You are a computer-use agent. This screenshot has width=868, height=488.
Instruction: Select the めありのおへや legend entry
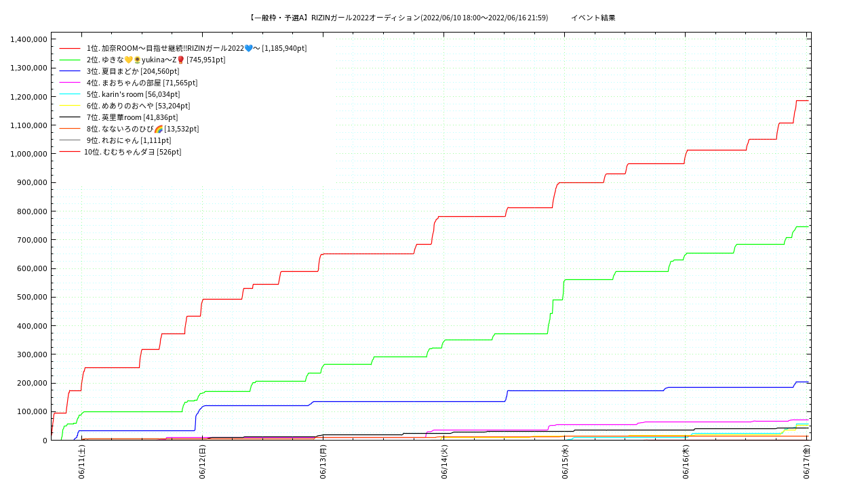point(138,106)
